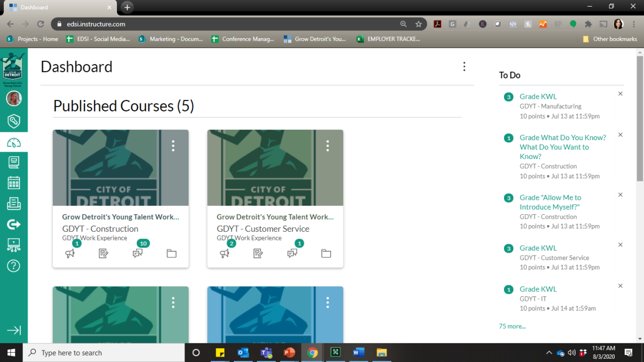Select the Dashboard speedometer icon in sidebar
Viewport: 644px width, 362px height.
pyautogui.click(x=14, y=142)
